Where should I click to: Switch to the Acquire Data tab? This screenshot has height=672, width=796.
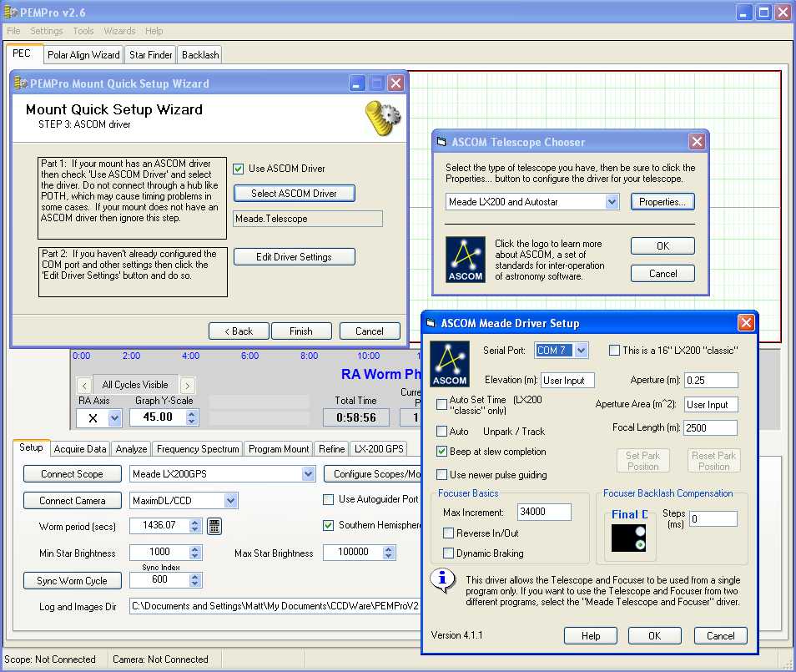(80, 449)
